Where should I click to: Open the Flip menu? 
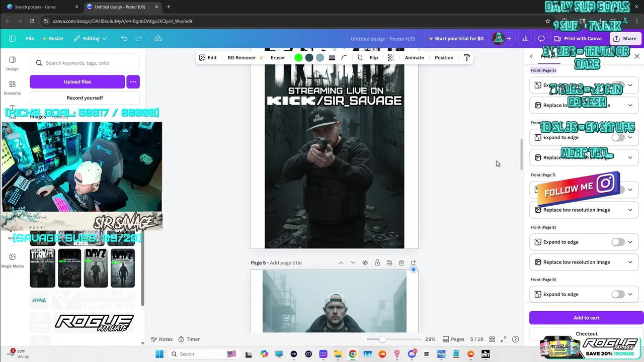coord(374,58)
